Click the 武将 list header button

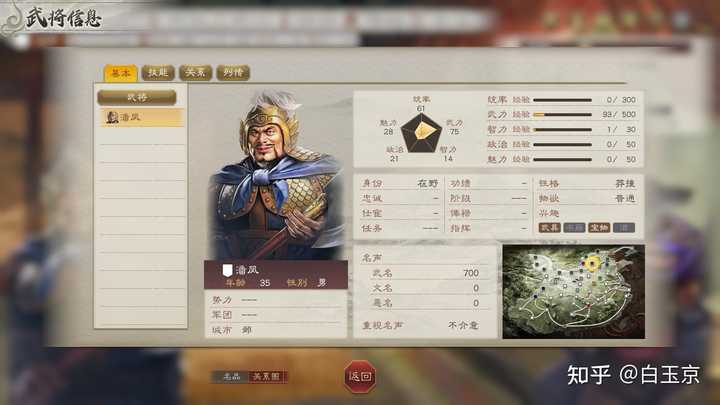[137, 97]
